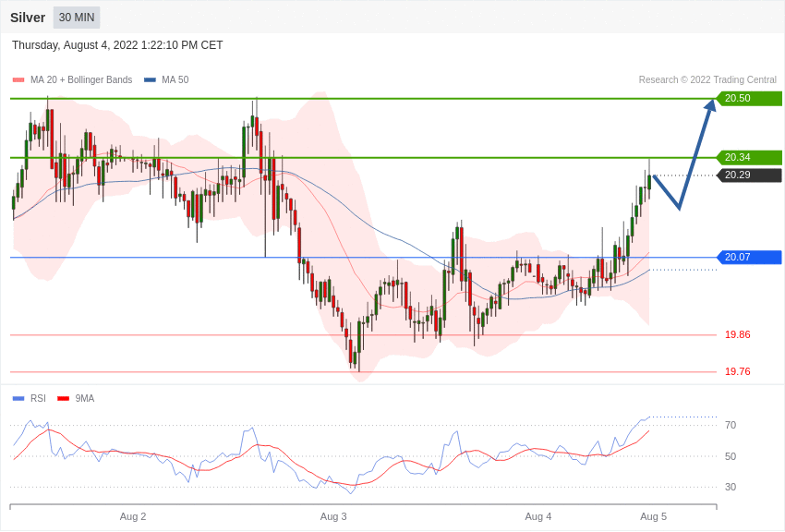Click the MA 20 + Bollinger Bands legend swatch
Image resolution: width=785 pixels, height=532 pixels.
click(x=18, y=80)
